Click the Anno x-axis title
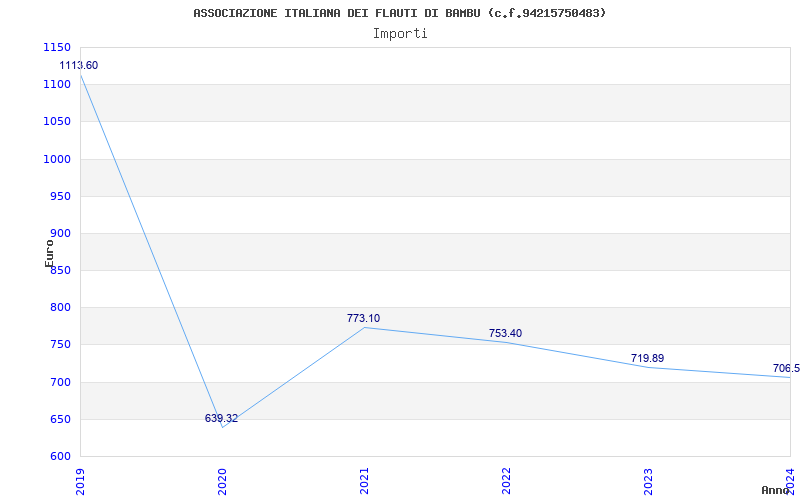This screenshot has height=500, width=800. pos(776,490)
